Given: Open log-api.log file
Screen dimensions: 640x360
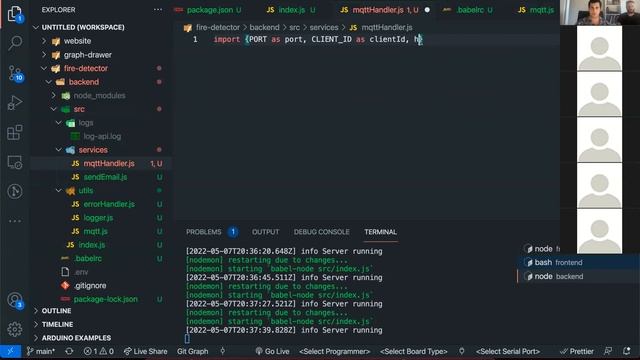Looking at the screenshot, I should pyautogui.click(x=101, y=136).
